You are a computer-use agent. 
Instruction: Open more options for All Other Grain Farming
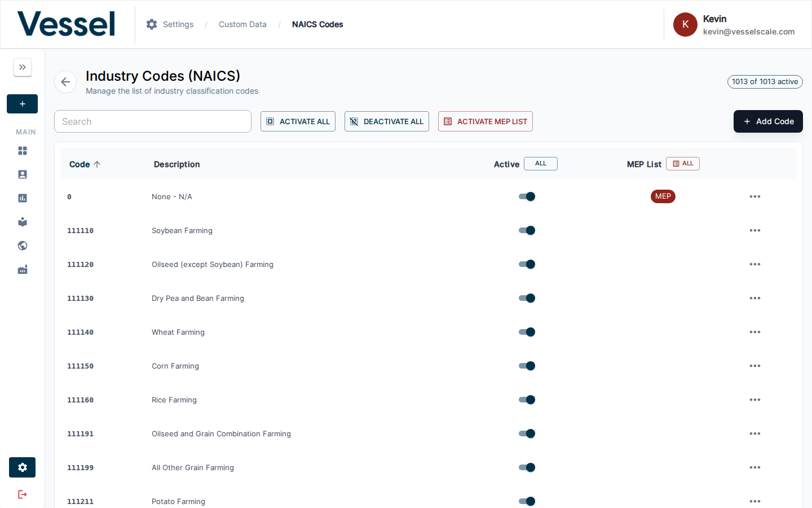pyautogui.click(x=755, y=467)
